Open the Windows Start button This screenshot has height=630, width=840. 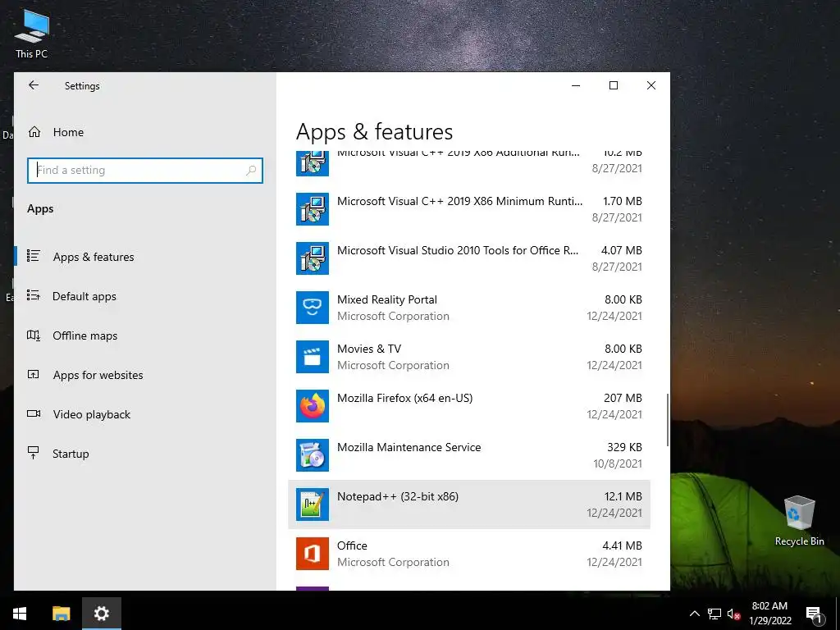(x=20, y=614)
